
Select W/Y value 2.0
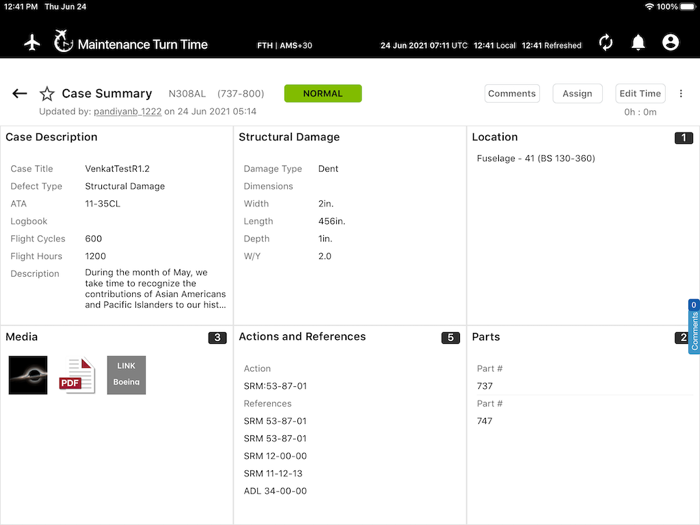[325, 256]
